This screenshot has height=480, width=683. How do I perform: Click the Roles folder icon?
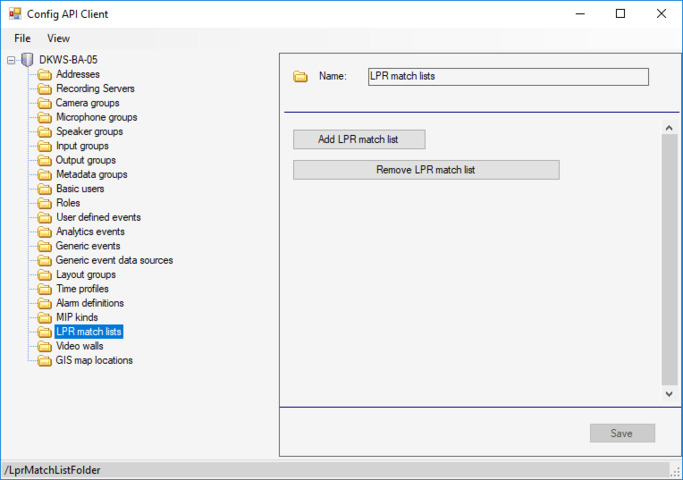[x=45, y=203]
